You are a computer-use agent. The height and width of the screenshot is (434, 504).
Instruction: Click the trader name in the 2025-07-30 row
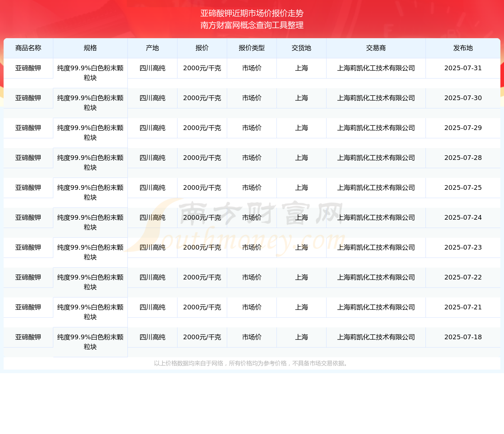coord(376,98)
